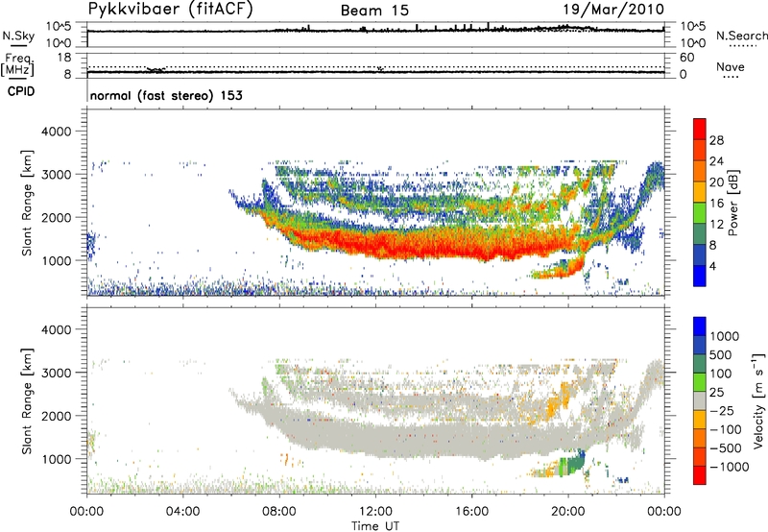Click the 'Beam 15' label
The image size is (768, 532).
coord(374,11)
